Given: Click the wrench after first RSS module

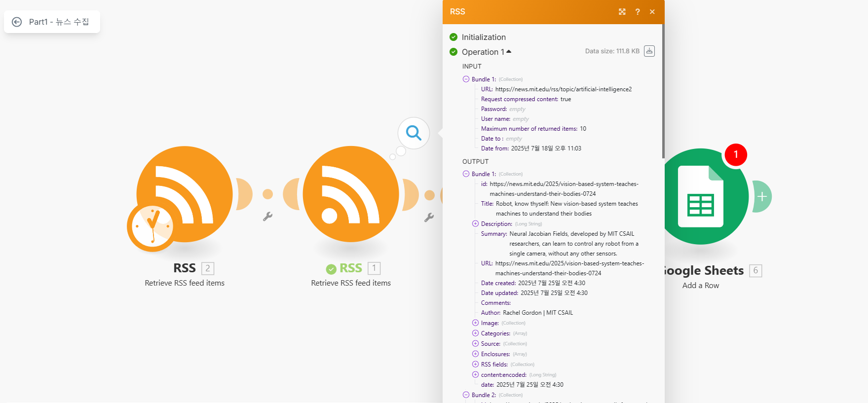Looking at the screenshot, I should click(267, 216).
